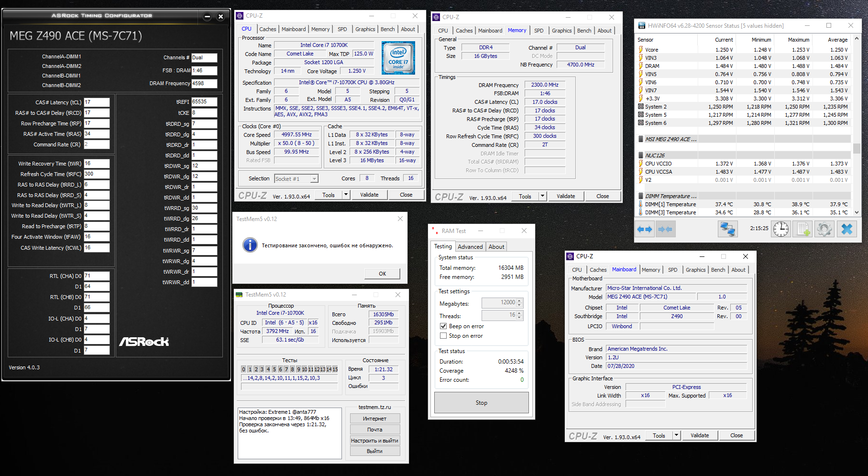The width and height of the screenshot is (868, 476).
Task: Click the Почта button in TestMem5
Action: point(375,430)
